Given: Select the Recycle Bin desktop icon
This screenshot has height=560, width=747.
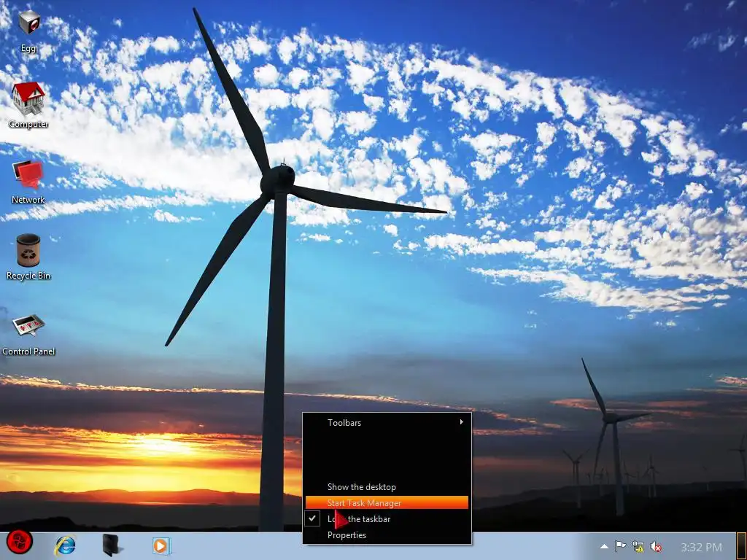Looking at the screenshot, I should tap(28, 257).
